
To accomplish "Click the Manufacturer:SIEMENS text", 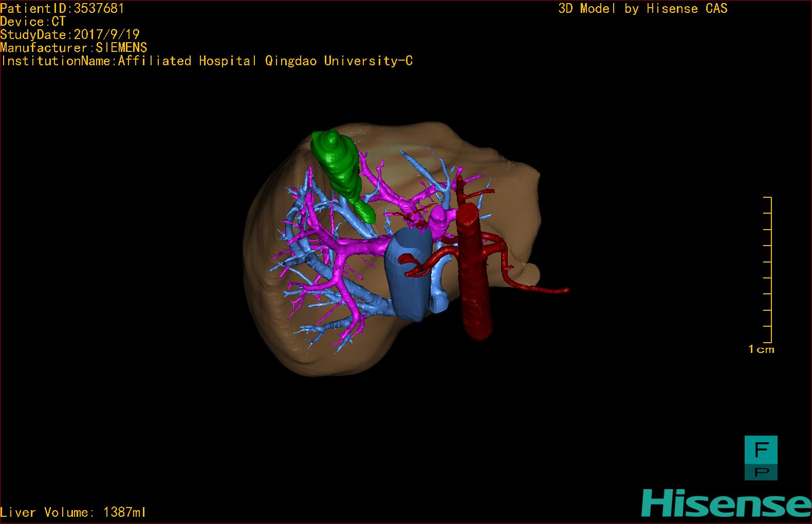I will point(74,48).
